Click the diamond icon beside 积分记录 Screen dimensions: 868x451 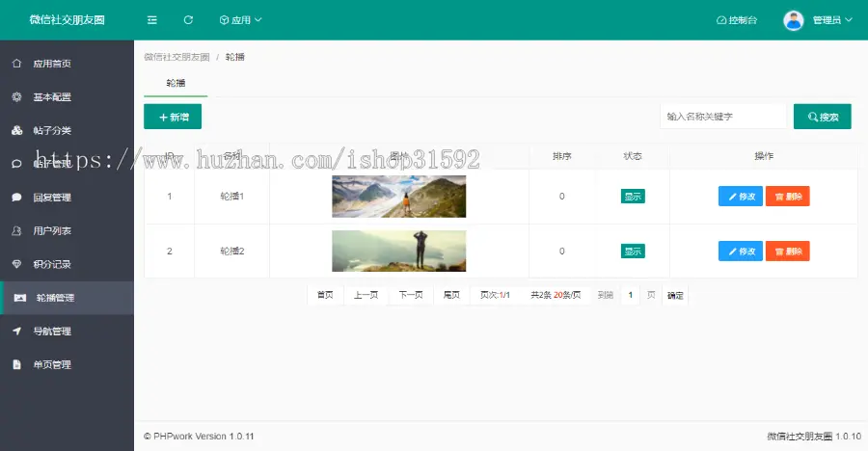click(x=16, y=264)
